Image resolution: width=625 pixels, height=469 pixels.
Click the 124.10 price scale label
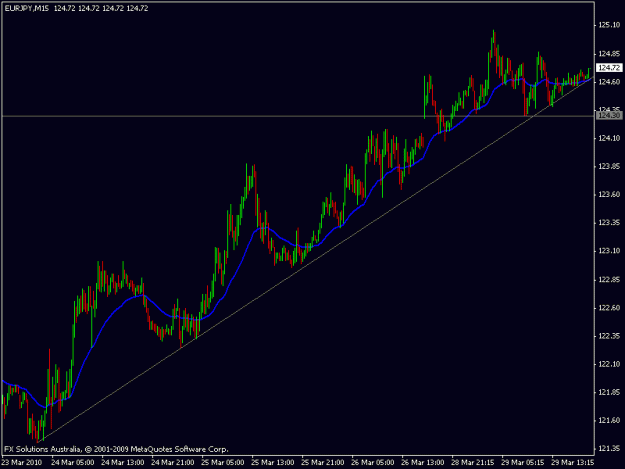tap(609, 138)
